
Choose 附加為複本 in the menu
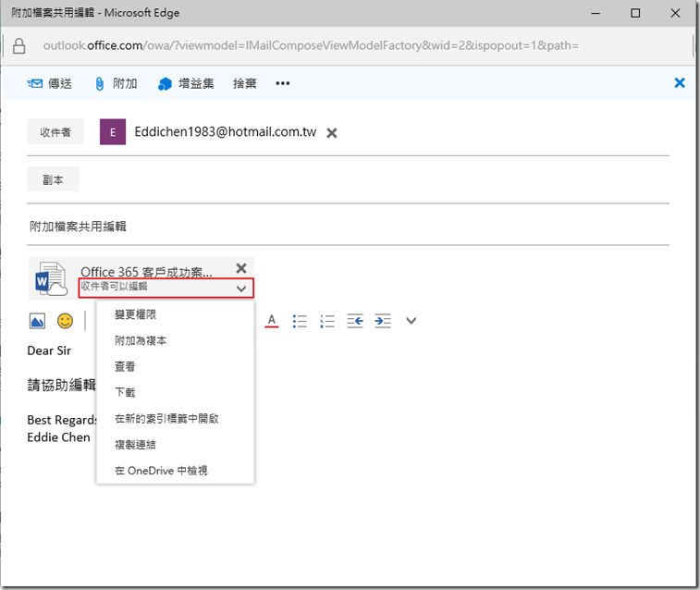tap(141, 341)
